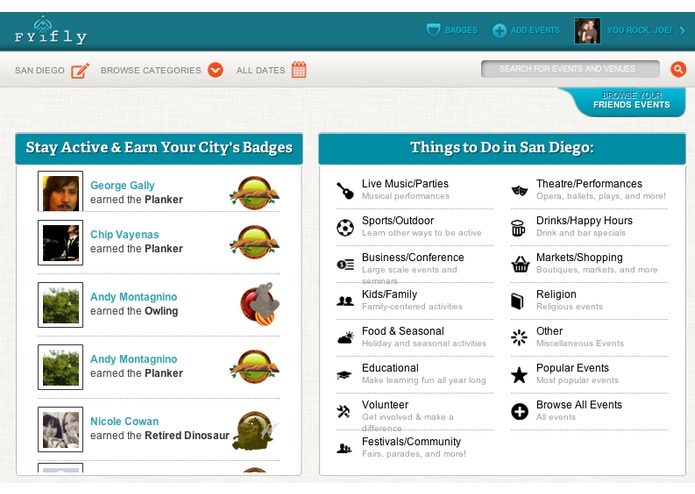The image size is (695, 494).
Task: Click the Sports soccer ball icon
Action: (345, 228)
